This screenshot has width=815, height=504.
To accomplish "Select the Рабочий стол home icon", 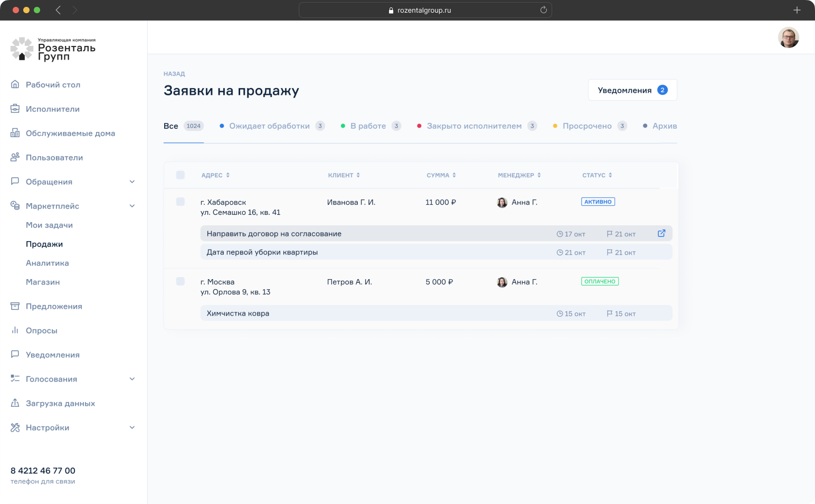I will pyautogui.click(x=15, y=84).
